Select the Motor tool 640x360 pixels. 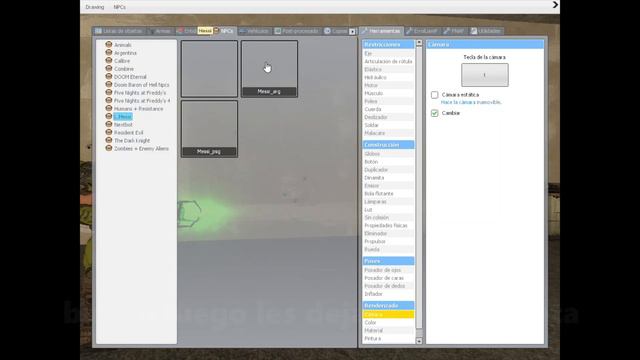tap(388, 85)
